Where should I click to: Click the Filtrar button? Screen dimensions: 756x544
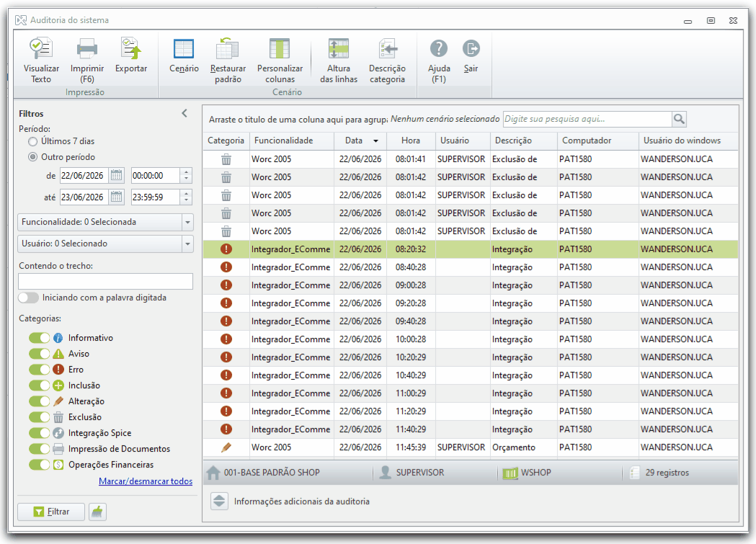[x=51, y=512]
